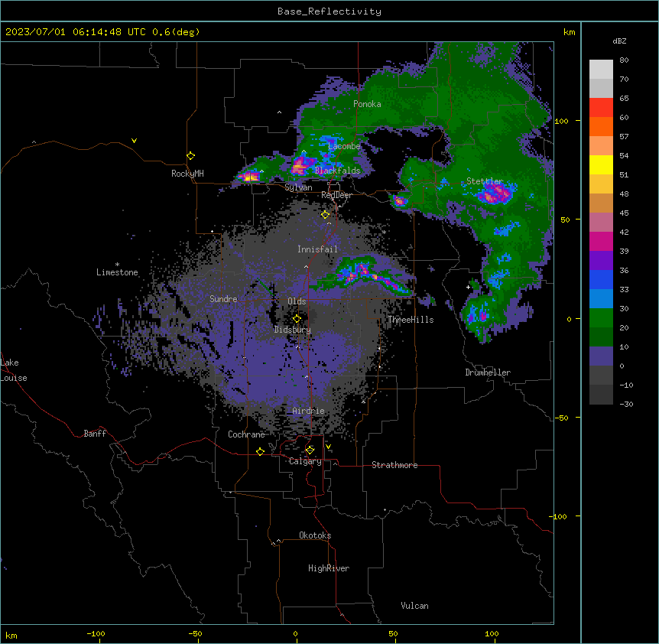The image size is (659, 644).
Task: Click the Banff label
Action: coord(95,434)
